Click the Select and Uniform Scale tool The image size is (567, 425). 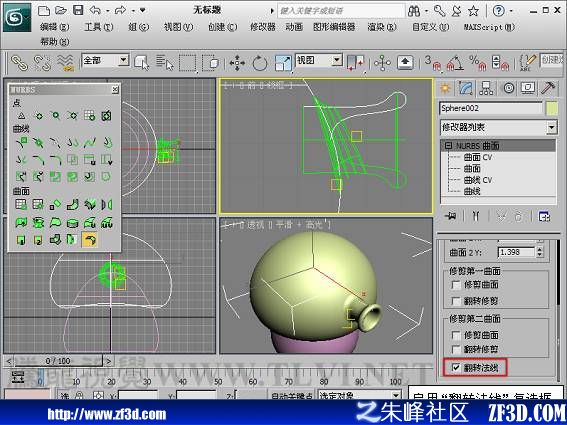283,63
